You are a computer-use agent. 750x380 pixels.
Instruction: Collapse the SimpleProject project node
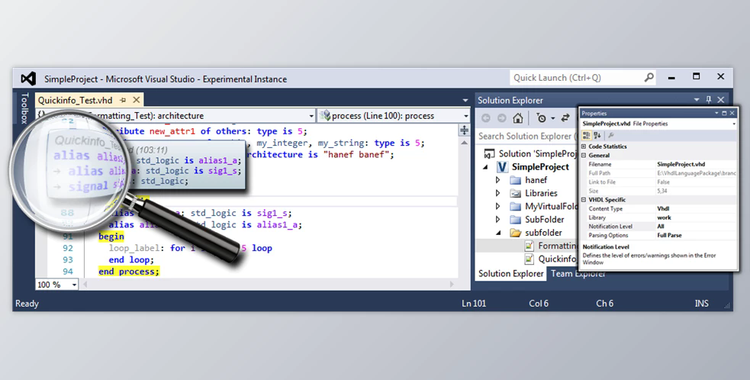click(x=485, y=167)
